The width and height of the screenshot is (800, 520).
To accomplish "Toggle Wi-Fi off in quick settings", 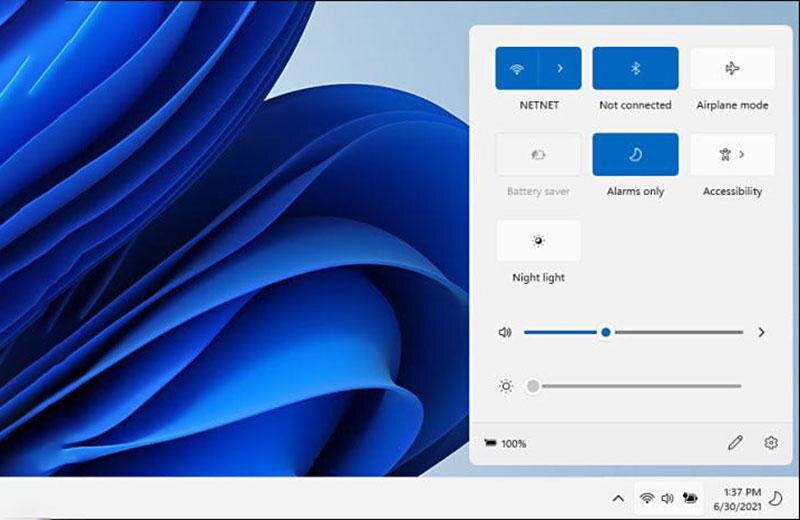I will pyautogui.click(x=517, y=68).
